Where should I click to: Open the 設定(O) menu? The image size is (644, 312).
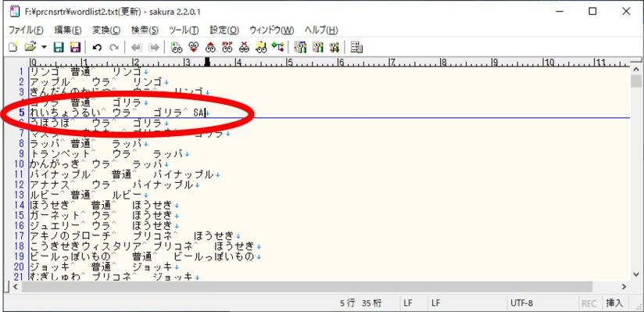click(x=224, y=30)
